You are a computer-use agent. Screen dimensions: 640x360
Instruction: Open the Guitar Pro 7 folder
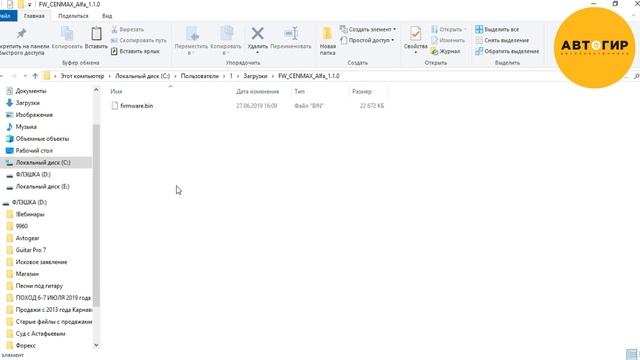click(31, 250)
